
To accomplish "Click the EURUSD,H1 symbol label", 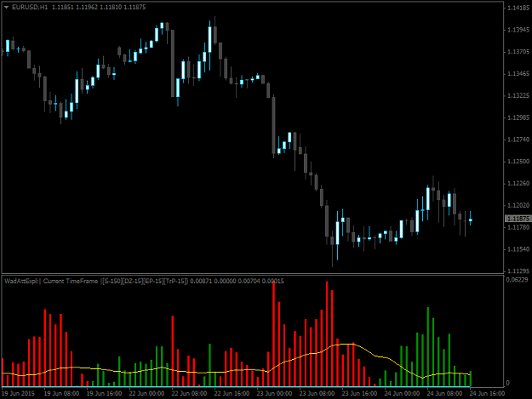I will click(30, 7).
